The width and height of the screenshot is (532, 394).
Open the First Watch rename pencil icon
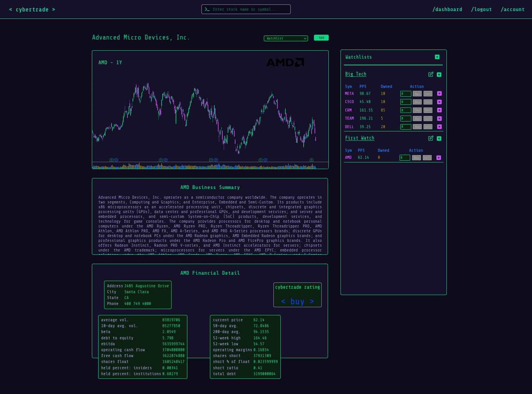click(431, 138)
